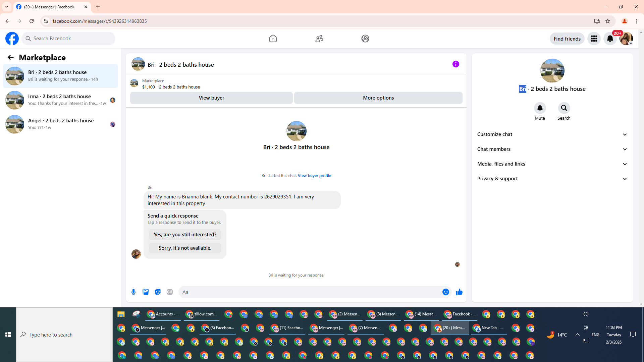Attach a photo using the image icon
The width and height of the screenshot is (644, 362).
click(x=146, y=292)
